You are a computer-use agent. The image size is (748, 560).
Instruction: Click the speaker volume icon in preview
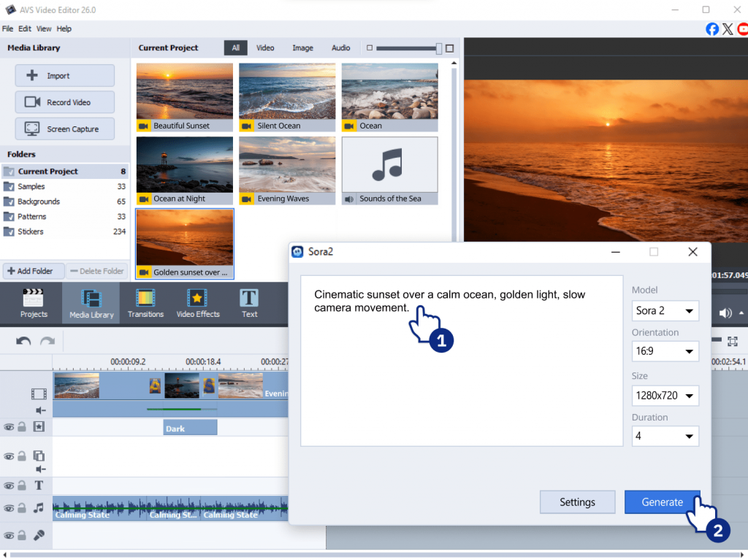[725, 313]
